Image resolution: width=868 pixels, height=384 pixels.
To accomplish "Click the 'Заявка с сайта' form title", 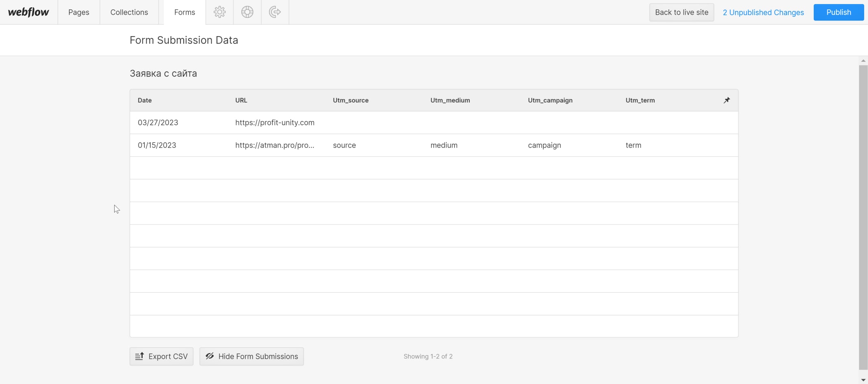I will click(163, 73).
